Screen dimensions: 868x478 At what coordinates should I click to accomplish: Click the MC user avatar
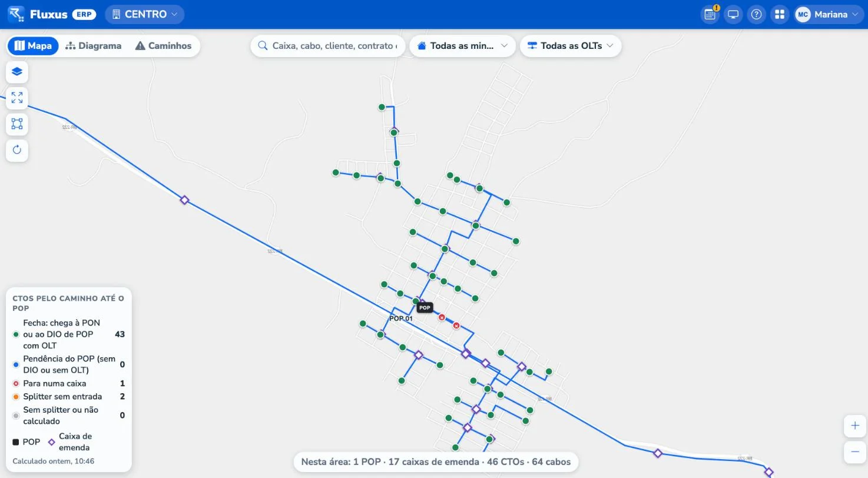[x=803, y=14]
